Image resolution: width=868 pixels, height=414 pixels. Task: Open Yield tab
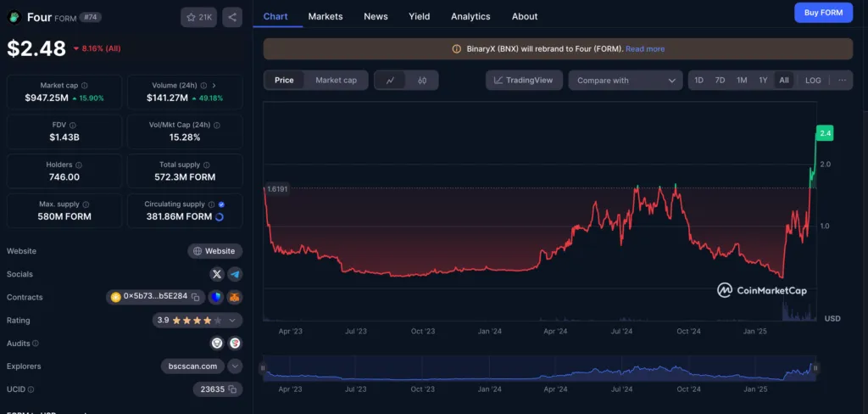tap(419, 16)
